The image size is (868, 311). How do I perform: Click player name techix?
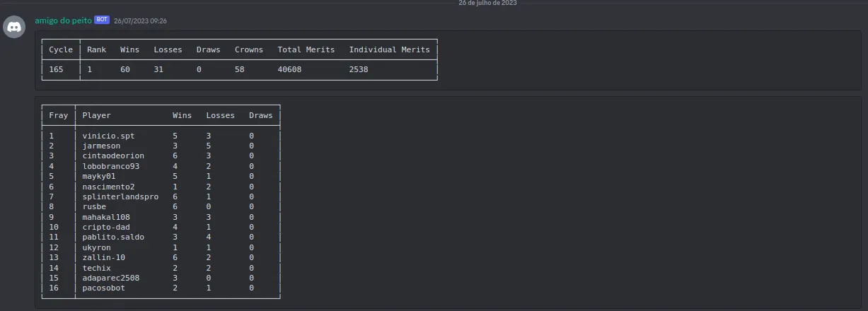(96, 268)
